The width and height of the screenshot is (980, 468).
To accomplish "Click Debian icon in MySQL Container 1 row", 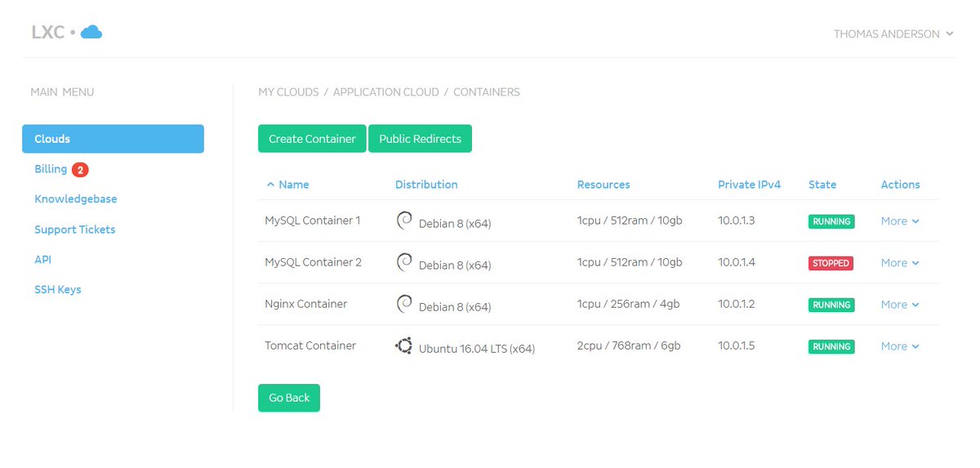I will pos(404,220).
